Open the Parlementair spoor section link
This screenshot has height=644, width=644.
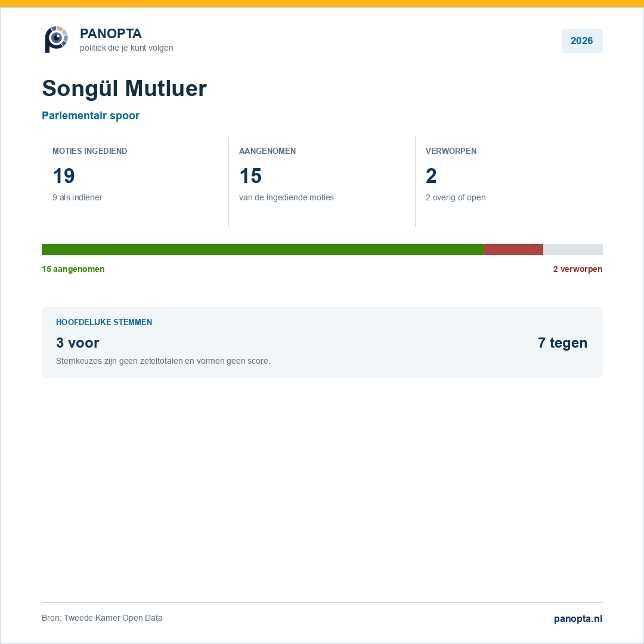pos(91,116)
